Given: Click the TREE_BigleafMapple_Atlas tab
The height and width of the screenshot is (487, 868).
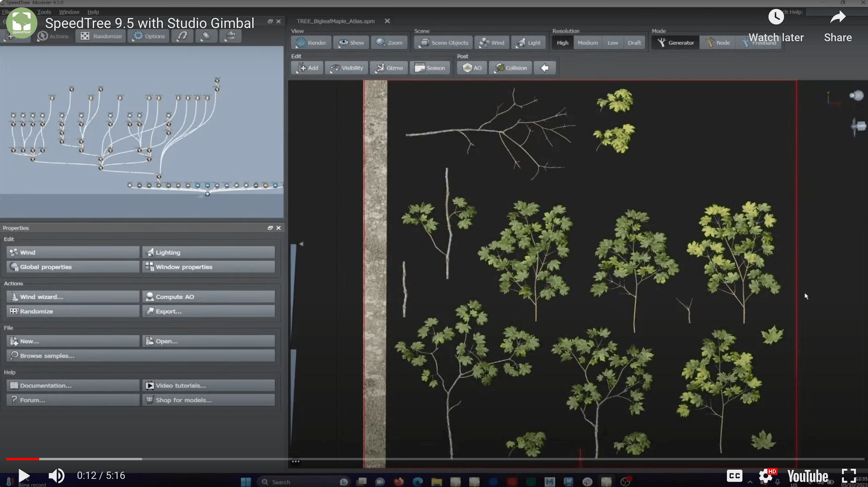Looking at the screenshot, I should (335, 21).
